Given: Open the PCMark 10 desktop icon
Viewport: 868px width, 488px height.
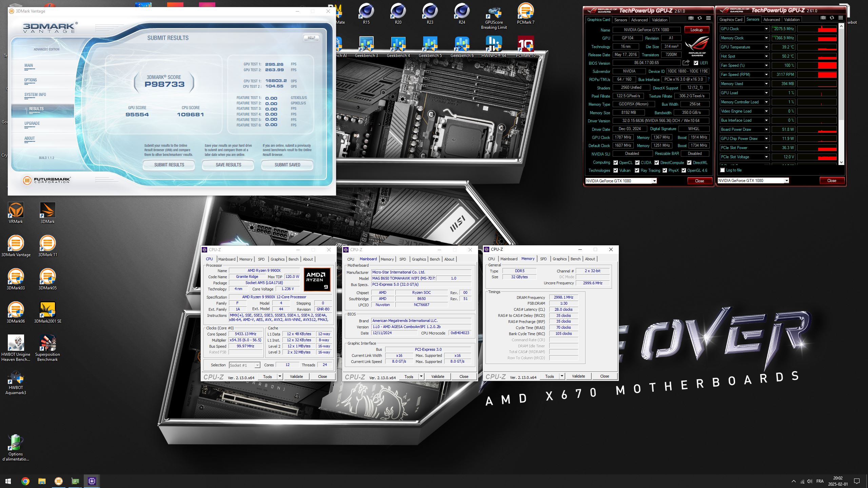Looking at the screenshot, I should [x=526, y=47].
